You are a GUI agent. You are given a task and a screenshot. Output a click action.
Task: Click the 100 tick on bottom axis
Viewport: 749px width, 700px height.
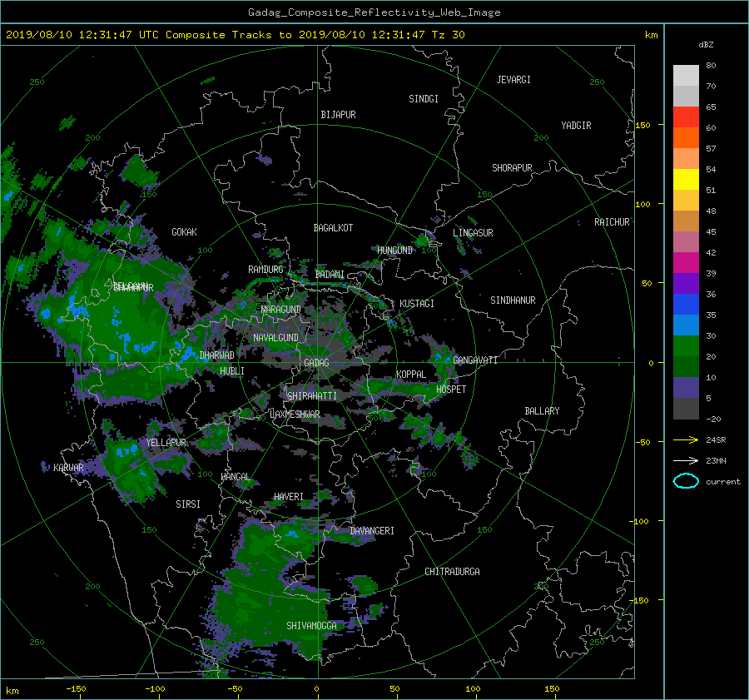point(473,689)
